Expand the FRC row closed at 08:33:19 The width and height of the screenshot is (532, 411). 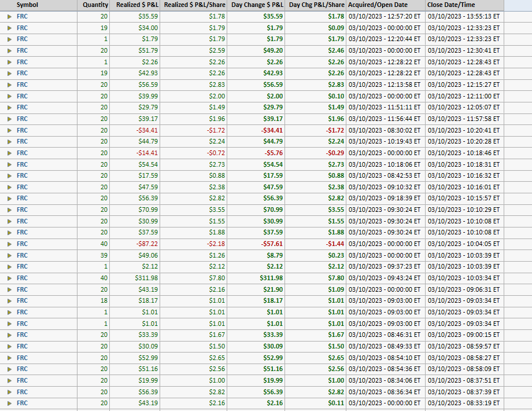[x=9, y=403]
